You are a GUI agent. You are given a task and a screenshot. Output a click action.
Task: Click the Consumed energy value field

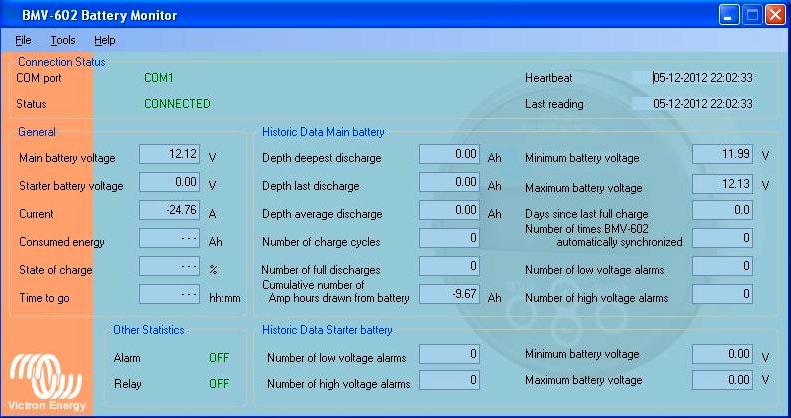pyautogui.click(x=170, y=238)
